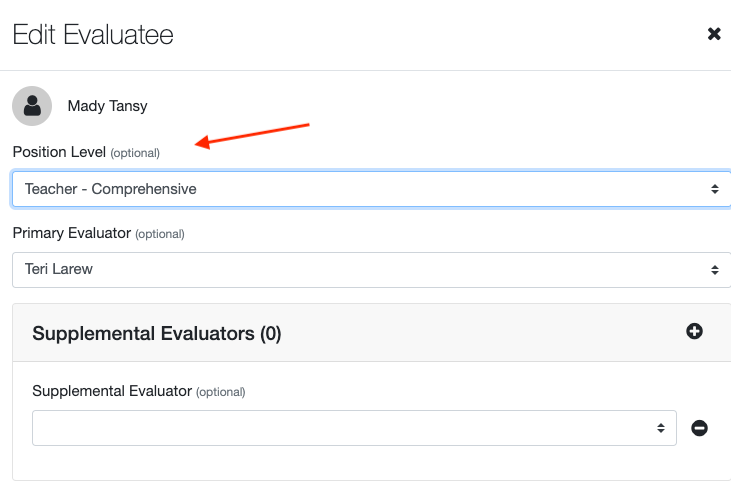This screenshot has height=482, width=731.
Task: Close the Edit Evaluatee dialog
Action: 714,34
